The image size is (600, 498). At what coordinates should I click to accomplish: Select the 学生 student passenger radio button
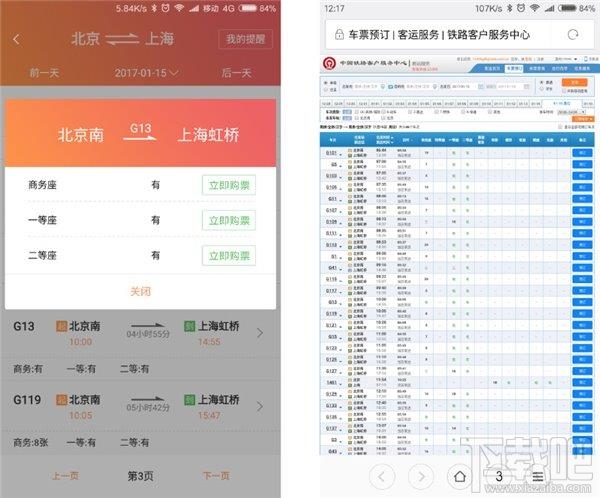[541, 89]
